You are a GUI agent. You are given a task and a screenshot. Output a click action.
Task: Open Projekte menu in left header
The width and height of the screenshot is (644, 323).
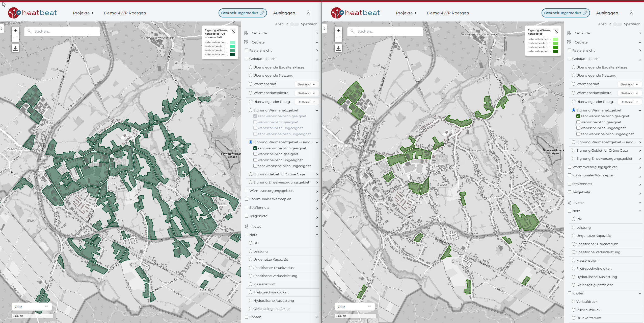83,13
